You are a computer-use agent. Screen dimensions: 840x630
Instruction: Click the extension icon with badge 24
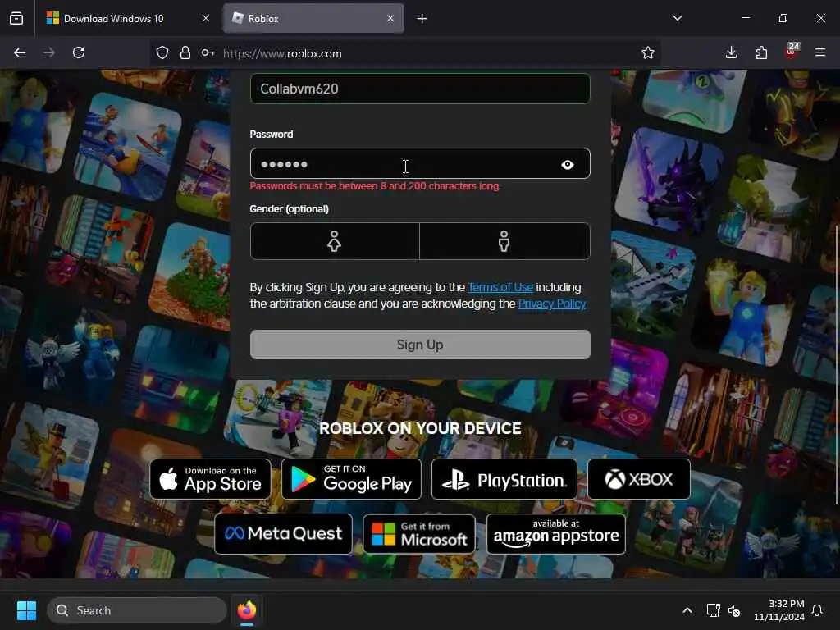tap(792, 52)
